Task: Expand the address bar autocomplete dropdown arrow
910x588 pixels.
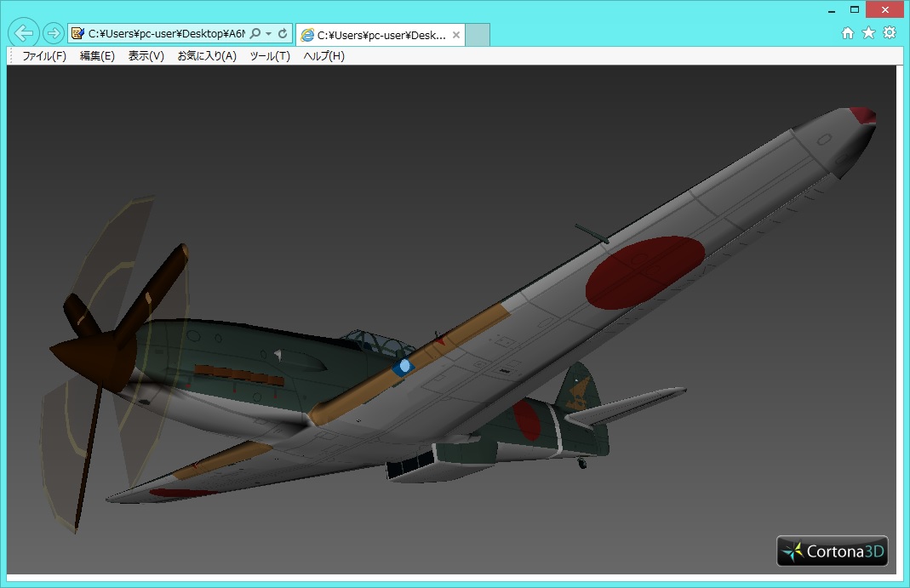Action: pos(268,33)
